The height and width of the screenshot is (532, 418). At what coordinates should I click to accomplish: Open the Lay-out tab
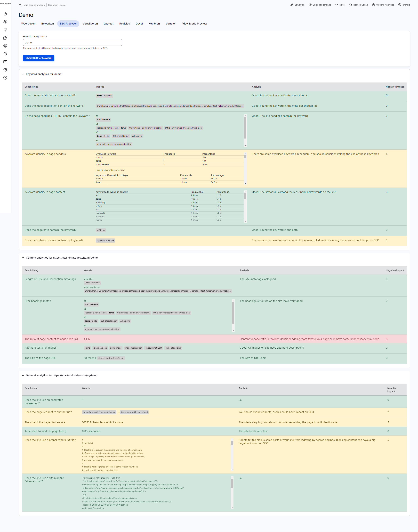tap(108, 24)
